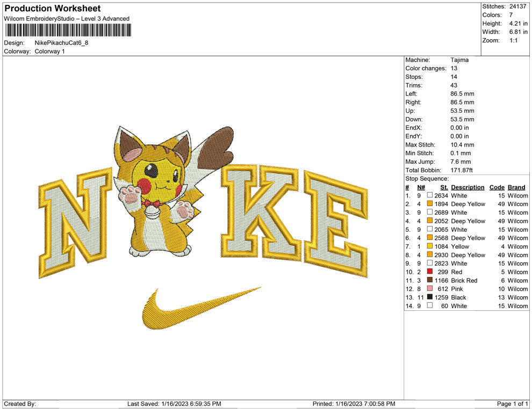The height and width of the screenshot is (409, 532).
Task: Click the 'Code' column header
Action: (497, 187)
